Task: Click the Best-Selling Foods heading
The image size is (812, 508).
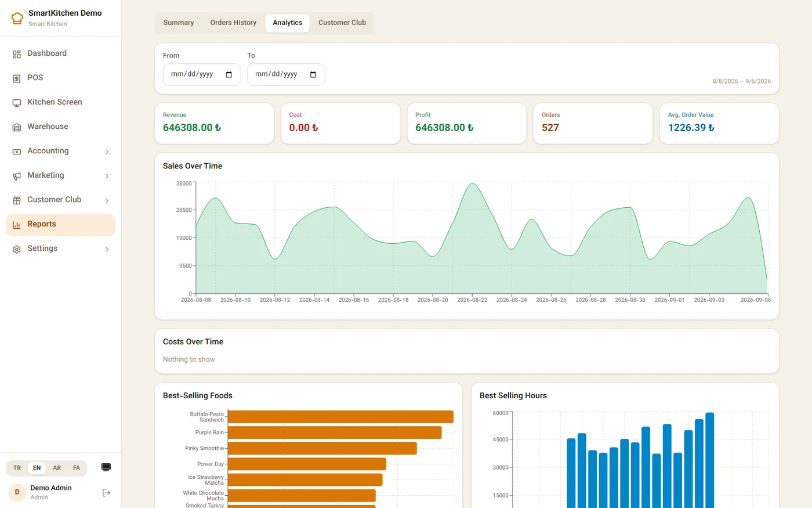Action: 198,395
